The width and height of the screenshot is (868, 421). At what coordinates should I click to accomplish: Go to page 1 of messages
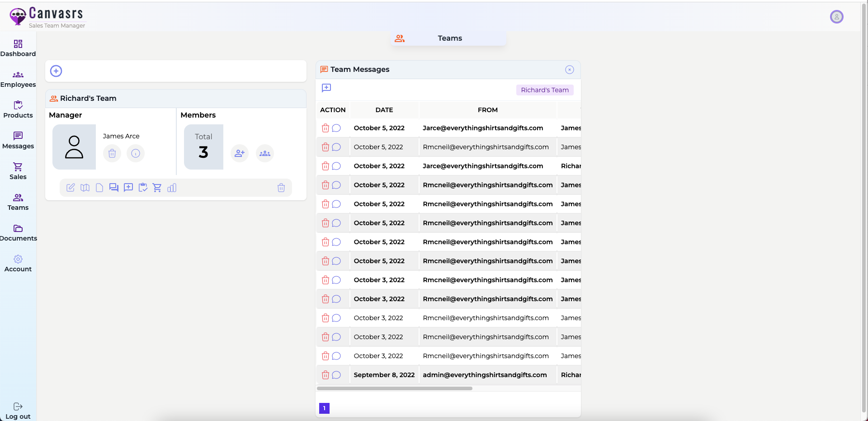pos(324,408)
